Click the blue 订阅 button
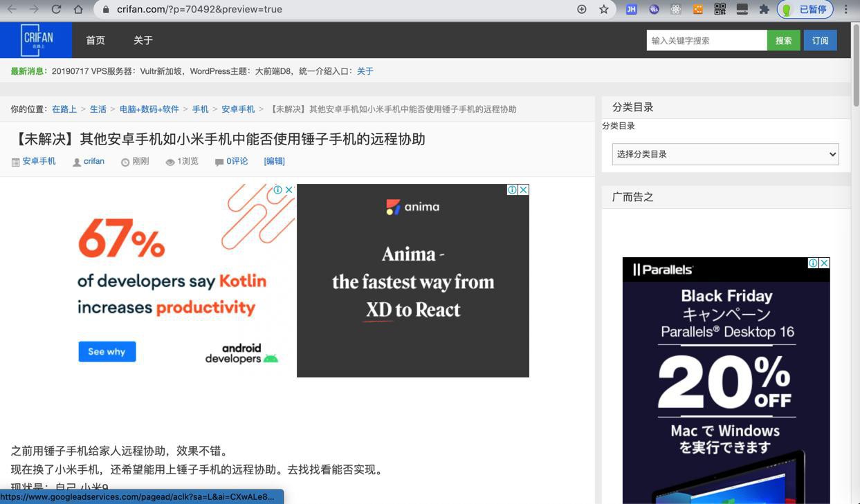This screenshot has width=860, height=504. (x=821, y=40)
